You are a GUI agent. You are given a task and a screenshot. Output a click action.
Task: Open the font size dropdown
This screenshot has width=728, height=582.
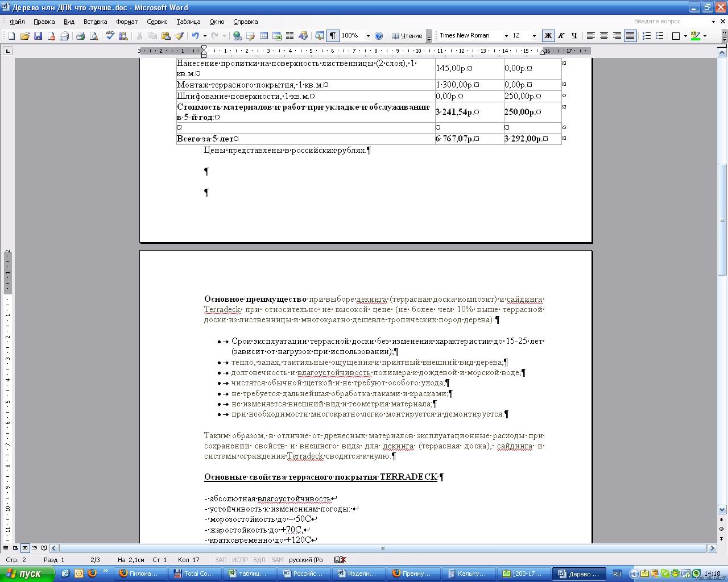tap(534, 36)
